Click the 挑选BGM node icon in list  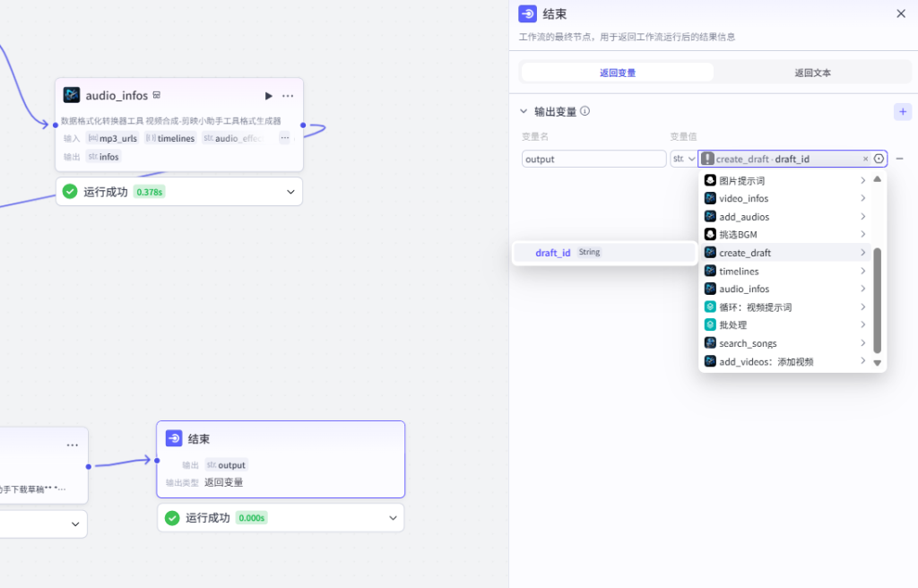pos(710,234)
